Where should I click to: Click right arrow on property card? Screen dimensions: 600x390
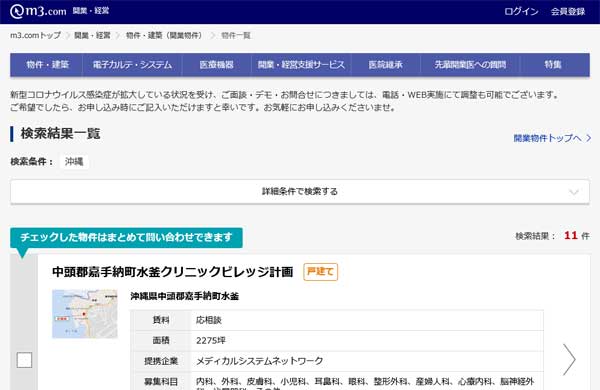point(569,359)
